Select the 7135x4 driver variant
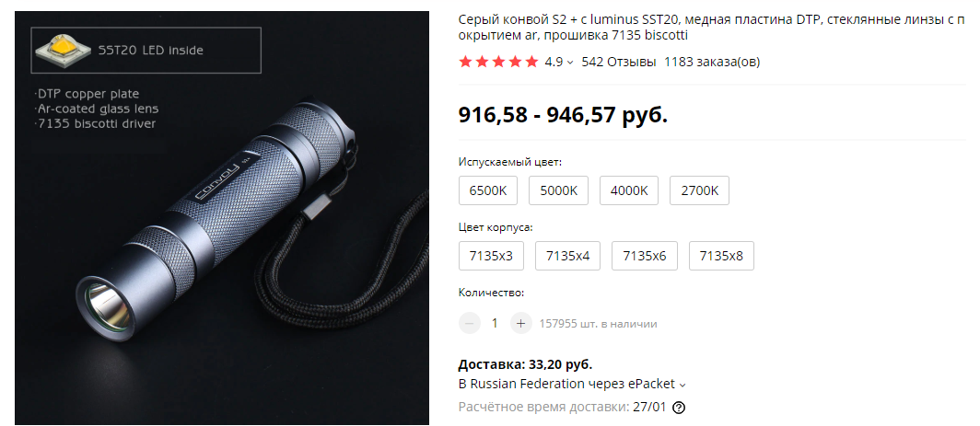Screen dimensions: 980x426 pos(567,256)
